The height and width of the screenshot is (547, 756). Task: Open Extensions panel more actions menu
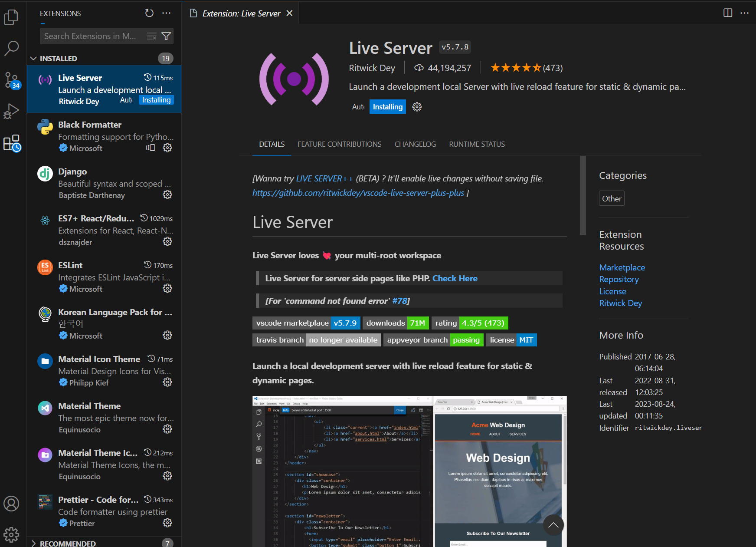click(x=167, y=13)
